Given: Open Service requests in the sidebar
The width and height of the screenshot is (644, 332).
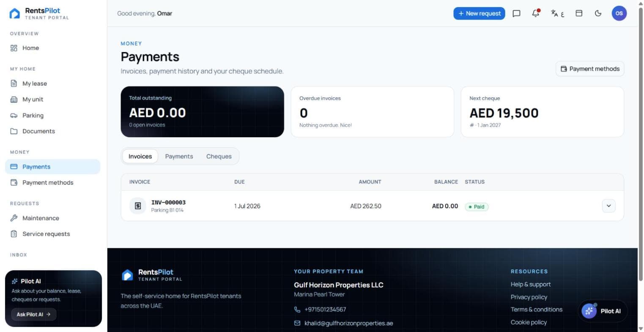Looking at the screenshot, I should click(52, 234).
